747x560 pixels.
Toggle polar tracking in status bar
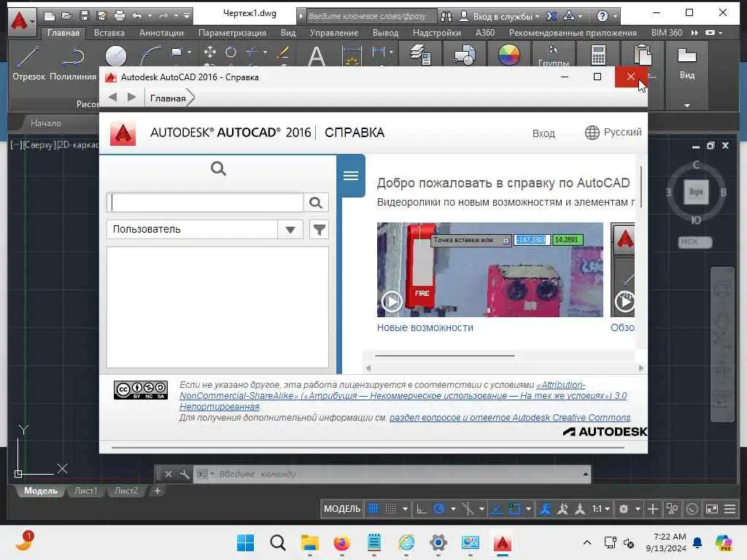click(438, 508)
